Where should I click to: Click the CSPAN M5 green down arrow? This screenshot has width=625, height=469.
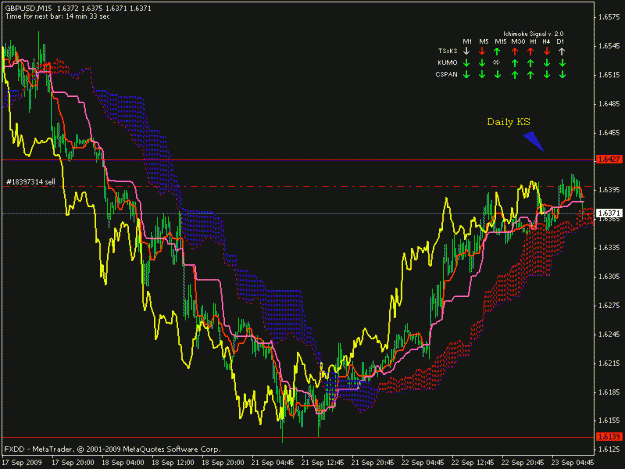(x=482, y=75)
